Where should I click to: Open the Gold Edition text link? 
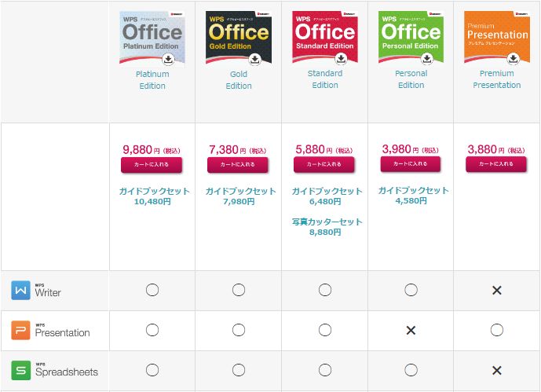click(x=239, y=80)
